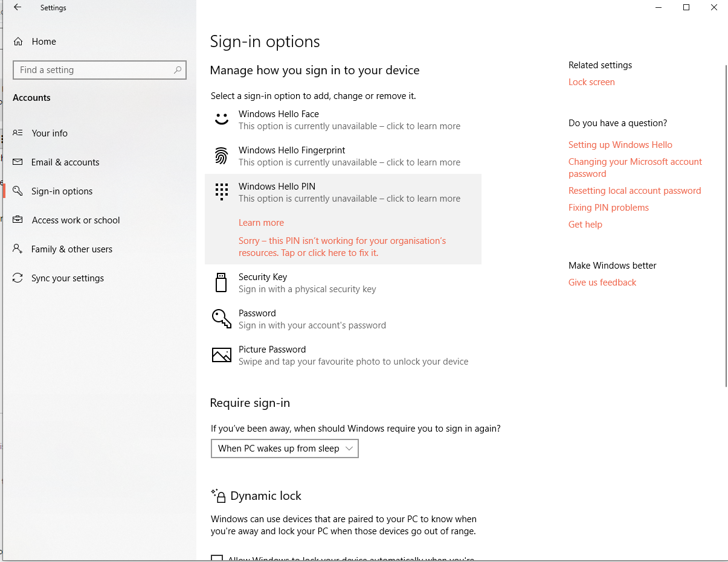
Task: Click the Windows Hello Fingerprint icon
Action: (x=221, y=155)
